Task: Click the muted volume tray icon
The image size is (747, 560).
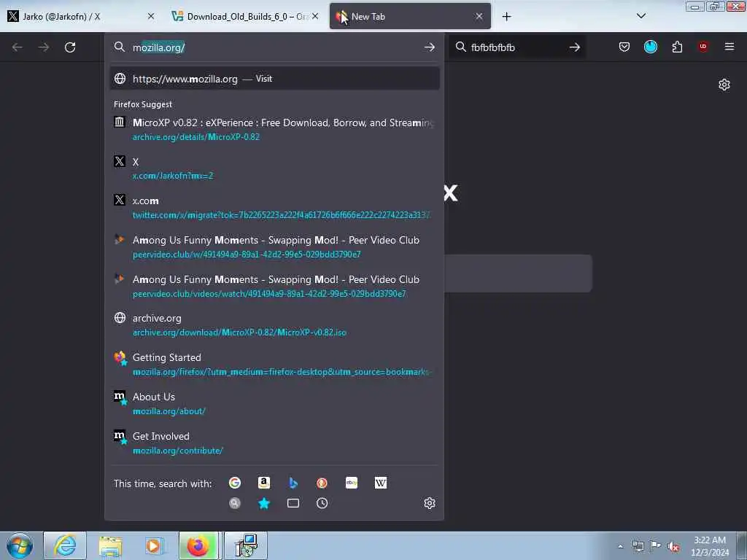Action: [x=673, y=547]
